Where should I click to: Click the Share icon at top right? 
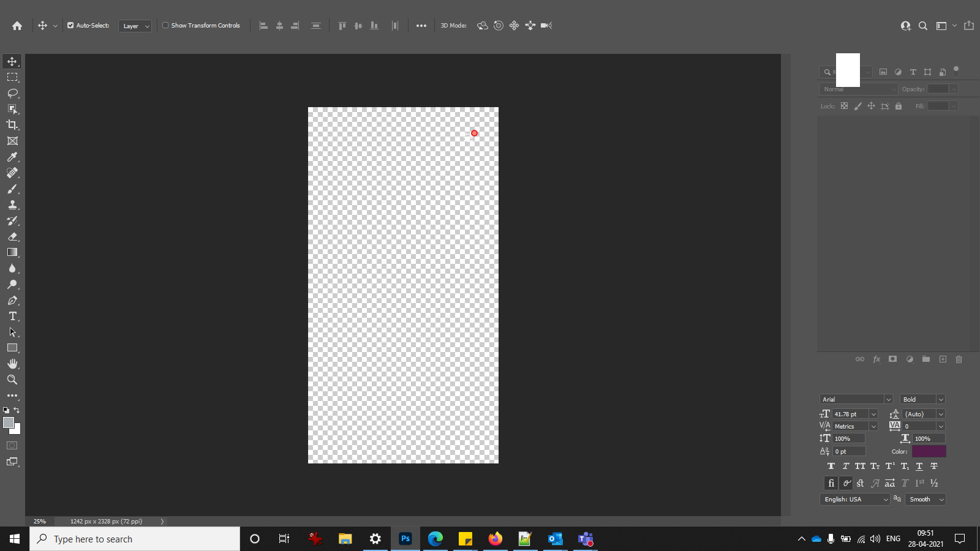tap(969, 26)
